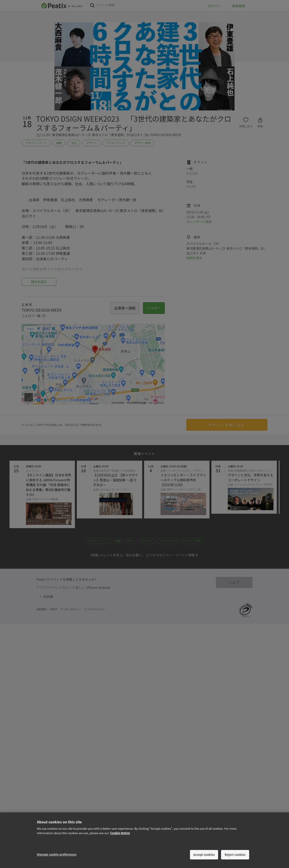The width and height of the screenshot is (289, 868).
Task: Click the chevron after ビジネスセミナー・イベント情報
Action: click(x=197, y=555)
